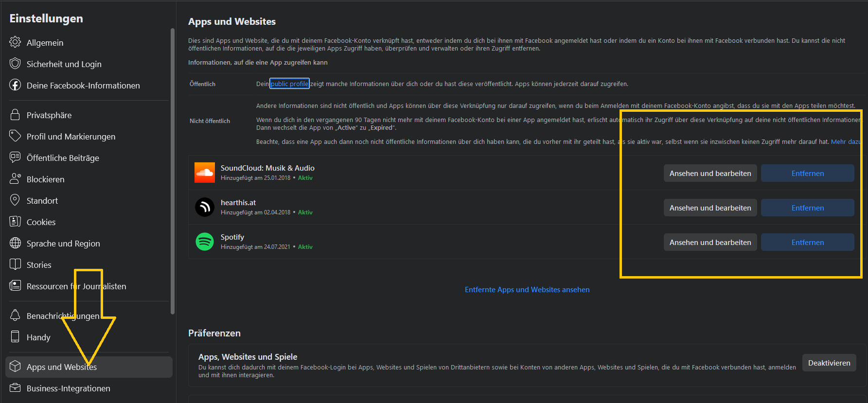Click the Privatsphäre lock icon

pyautogui.click(x=15, y=115)
